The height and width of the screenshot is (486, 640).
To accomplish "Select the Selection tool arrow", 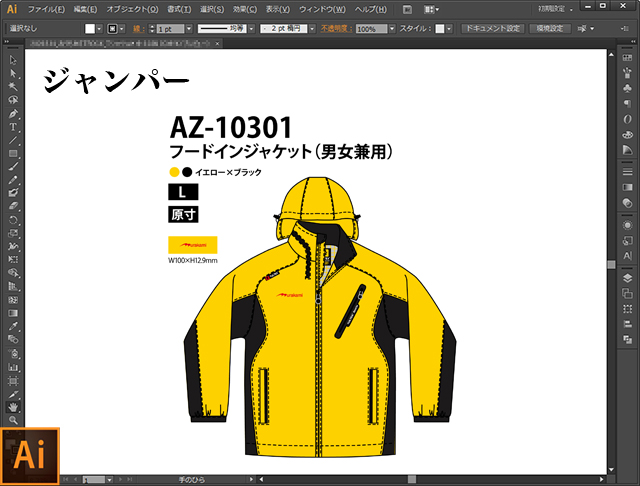I will 13,60.
